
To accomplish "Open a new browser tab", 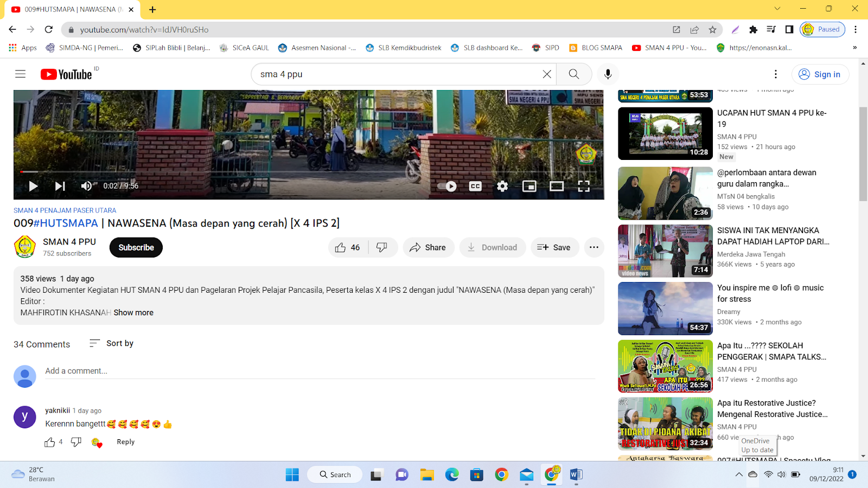I will (x=152, y=9).
